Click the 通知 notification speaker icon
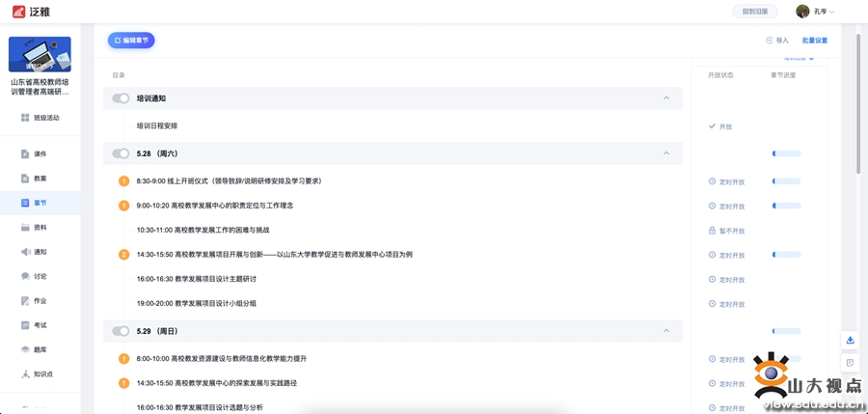Viewport: 868px width, 414px height. (x=25, y=252)
